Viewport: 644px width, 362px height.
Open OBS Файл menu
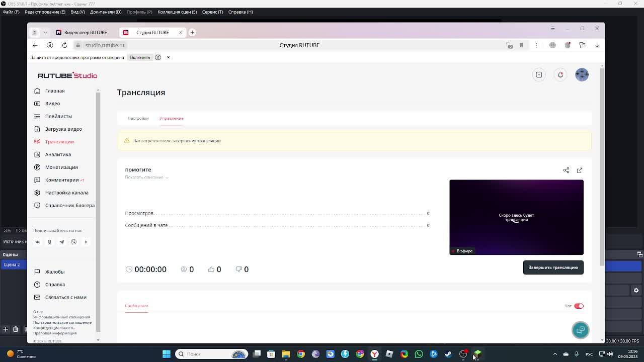click(11, 12)
